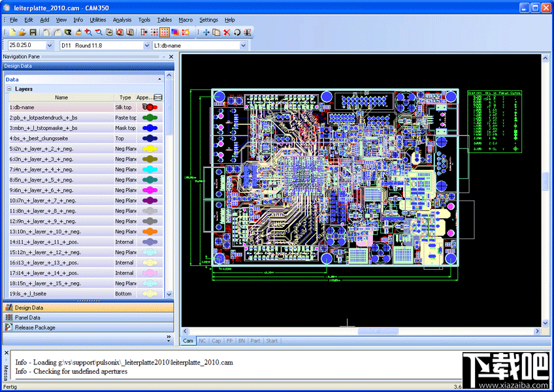Switch to the NC tab at the bottom
This screenshot has height=392, width=554.
click(x=203, y=340)
